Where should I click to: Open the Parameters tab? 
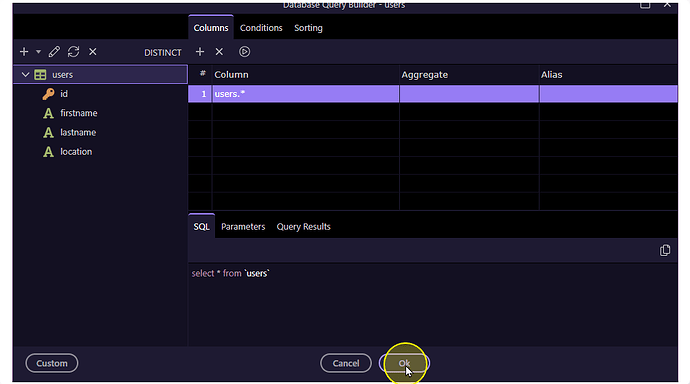243,227
